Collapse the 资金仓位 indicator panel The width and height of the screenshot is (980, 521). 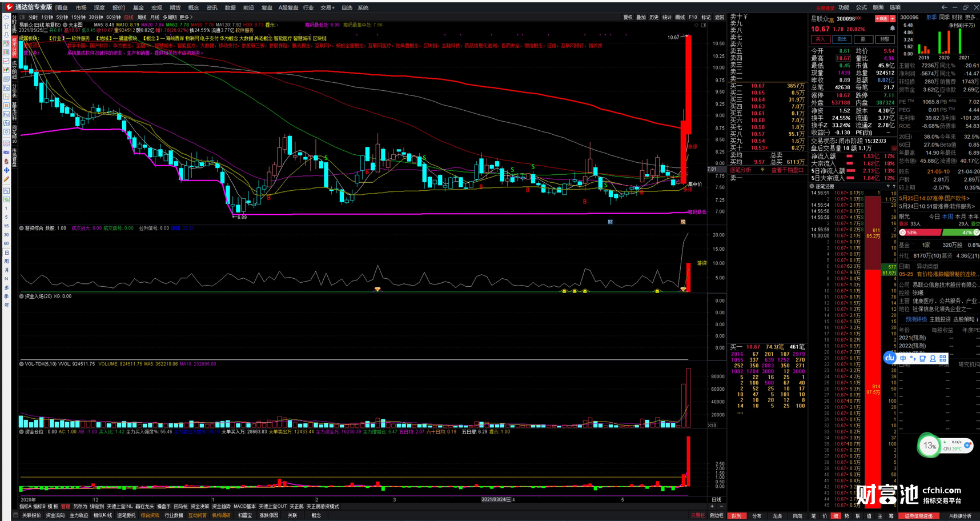point(22,431)
